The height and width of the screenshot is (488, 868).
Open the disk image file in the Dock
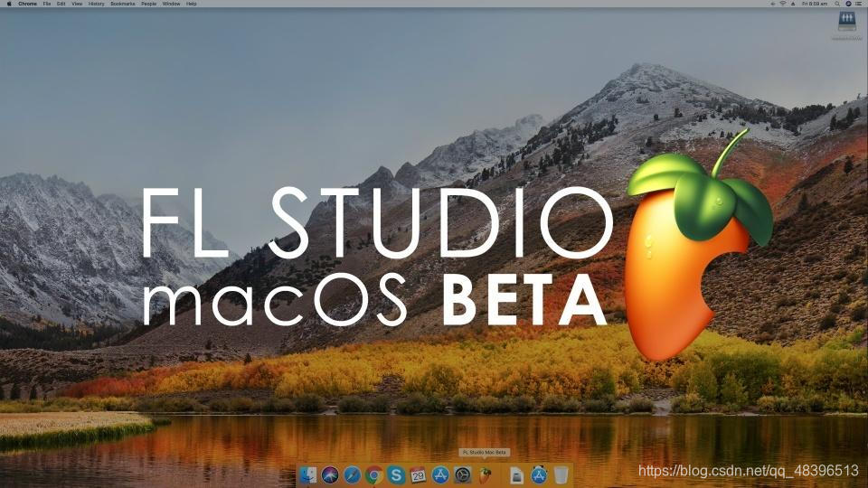coord(516,475)
